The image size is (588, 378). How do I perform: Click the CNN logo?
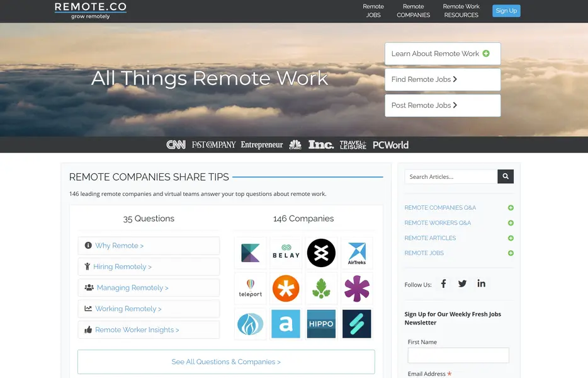176,144
